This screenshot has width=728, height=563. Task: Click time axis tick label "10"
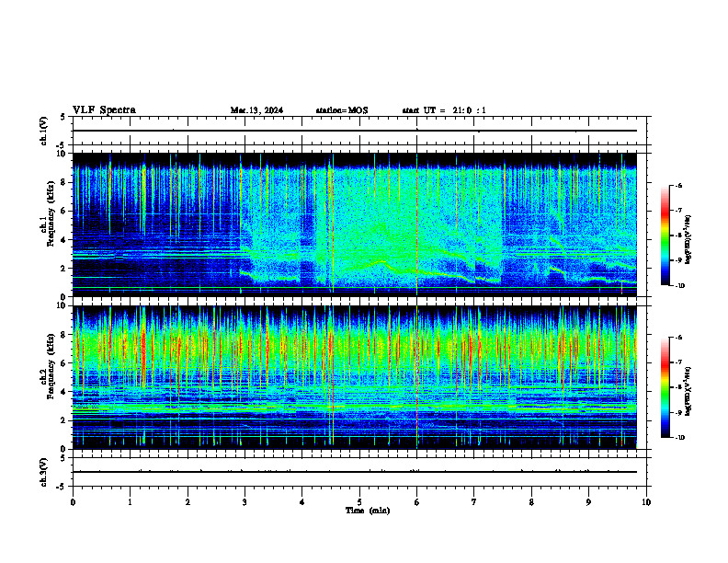point(646,502)
